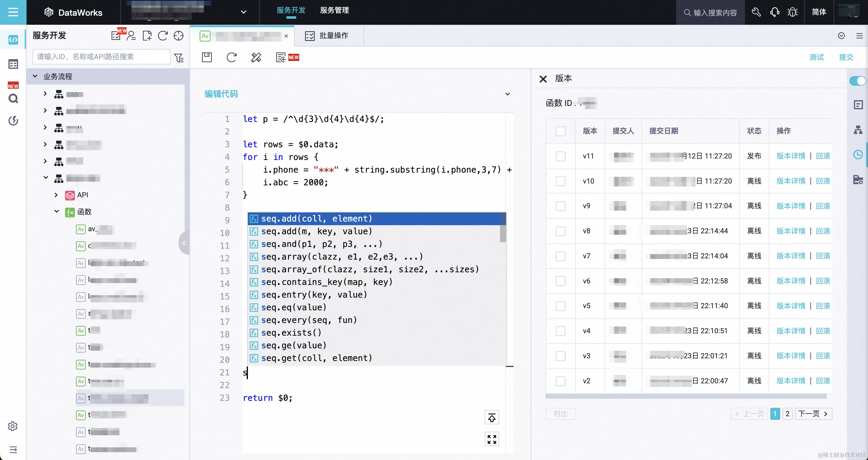Click the header search box 输入搜索内容
Screen dimensions: 868x460
click(x=710, y=12)
